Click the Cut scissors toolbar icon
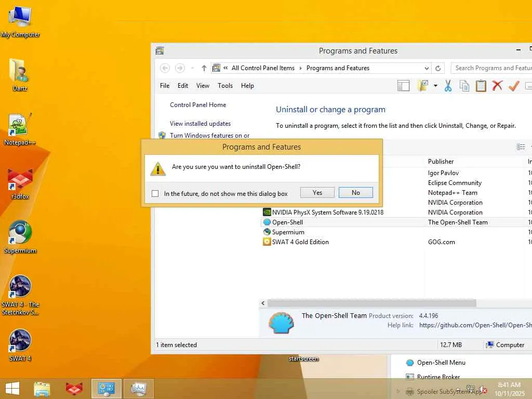532x399 pixels. click(448, 86)
